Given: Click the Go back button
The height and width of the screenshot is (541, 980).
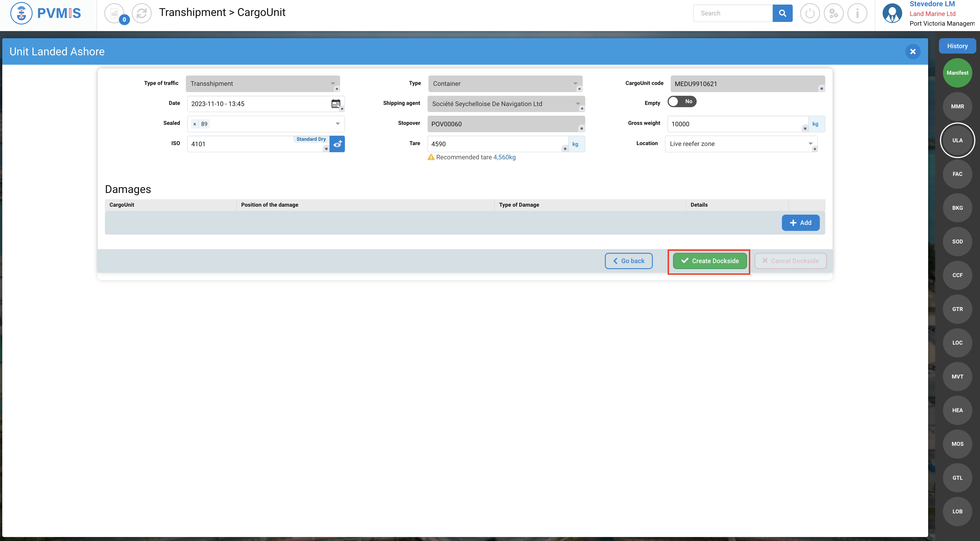Looking at the screenshot, I should pos(629,261).
